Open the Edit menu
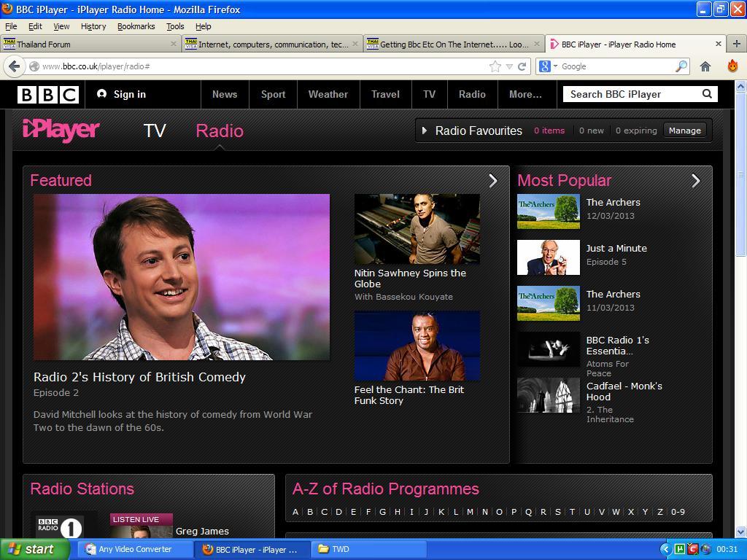Viewport: 747px width, 560px height. tap(35, 26)
